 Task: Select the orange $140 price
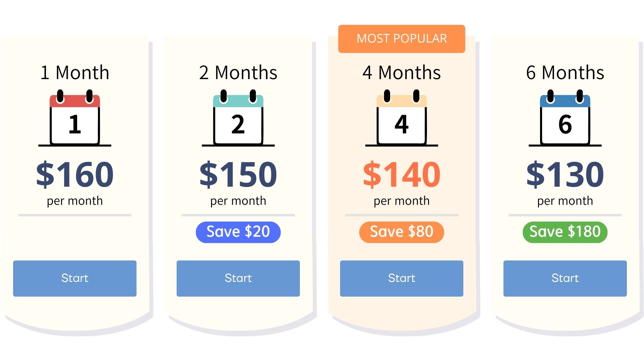click(401, 174)
